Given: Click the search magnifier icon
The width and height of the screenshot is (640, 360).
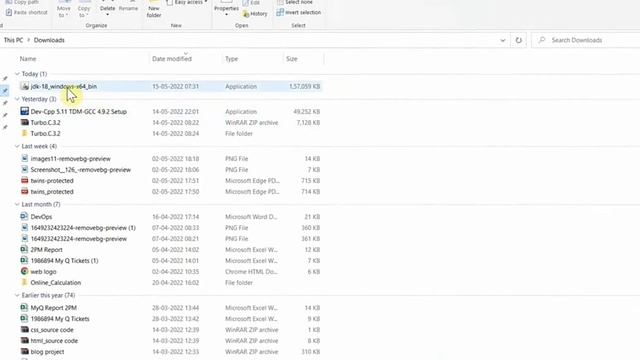Looking at the screenshot, I should (542, 40).
